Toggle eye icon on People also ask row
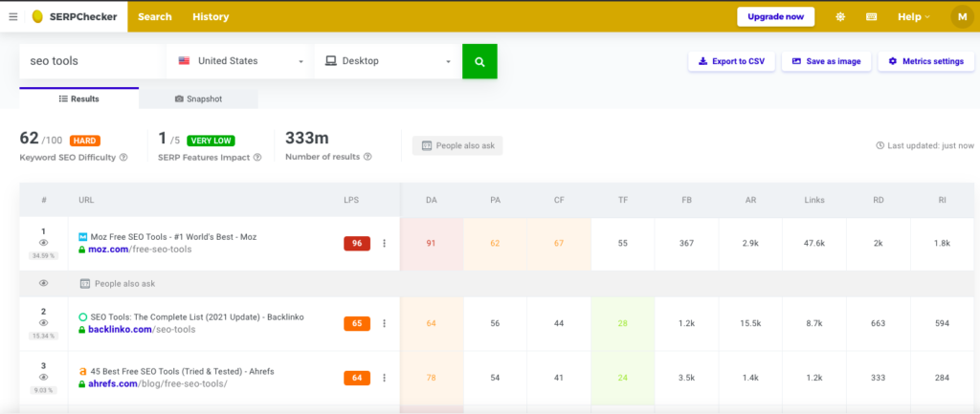This screenshot has height=414, width=980. pos(44,283)
